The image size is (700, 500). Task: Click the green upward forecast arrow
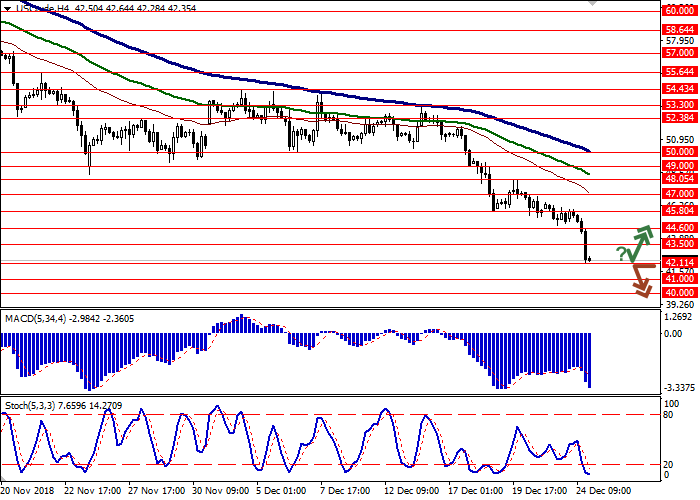click(x=641, y=237)
